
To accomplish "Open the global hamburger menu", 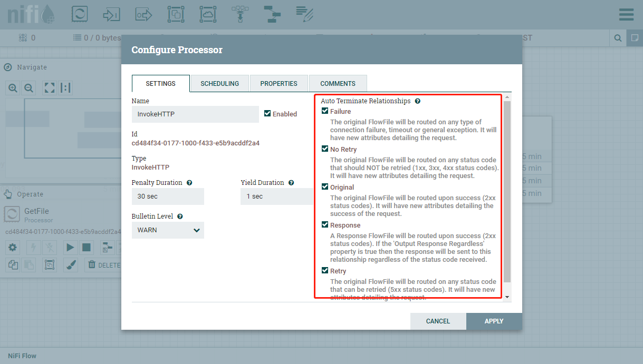I will [626, 14].
